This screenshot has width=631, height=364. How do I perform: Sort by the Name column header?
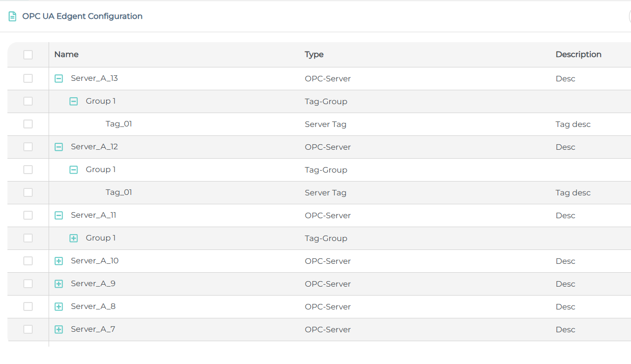pyautogui.click(x=66, y=55)
